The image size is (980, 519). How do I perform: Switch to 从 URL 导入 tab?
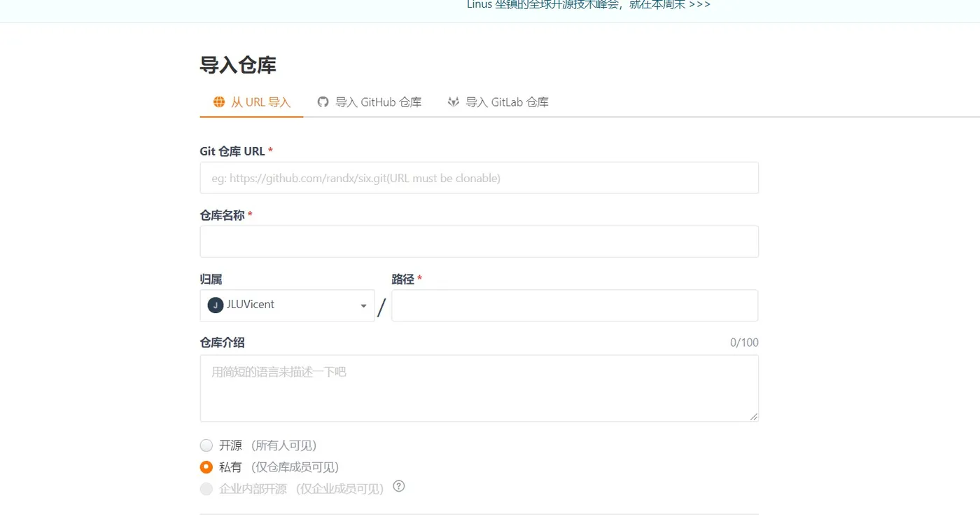[252, 102]
